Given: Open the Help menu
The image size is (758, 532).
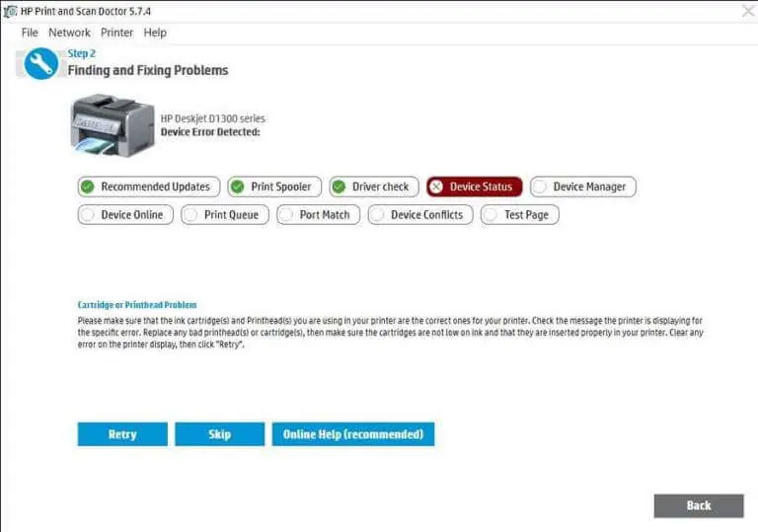Looking at the screenshot, I should [155, 33].
